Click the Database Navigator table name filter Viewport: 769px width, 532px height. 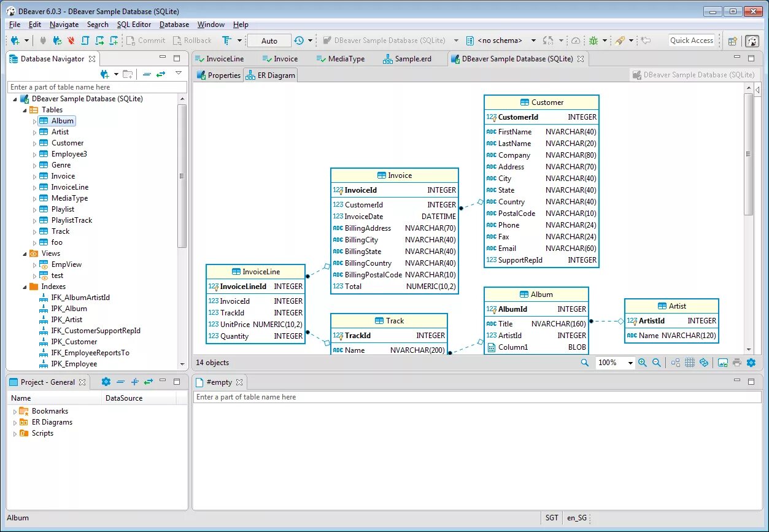click(x=97, y=87)
